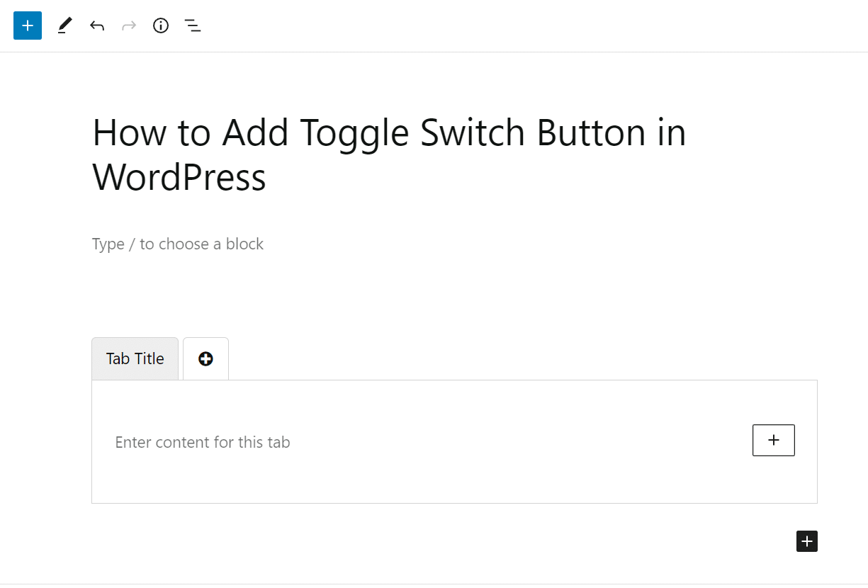Click the post title text
Viewport: 868px width, 588px height.
click(388, 154)
